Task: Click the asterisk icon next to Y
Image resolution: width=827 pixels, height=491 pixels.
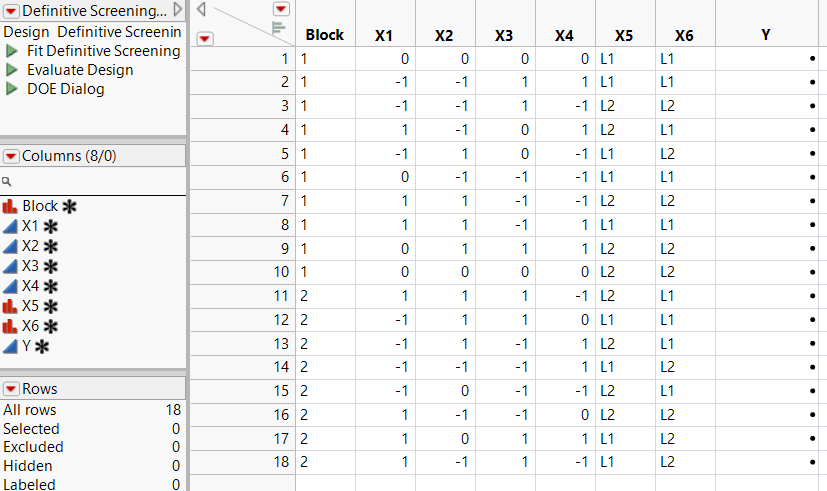Action: click(43, 346)
